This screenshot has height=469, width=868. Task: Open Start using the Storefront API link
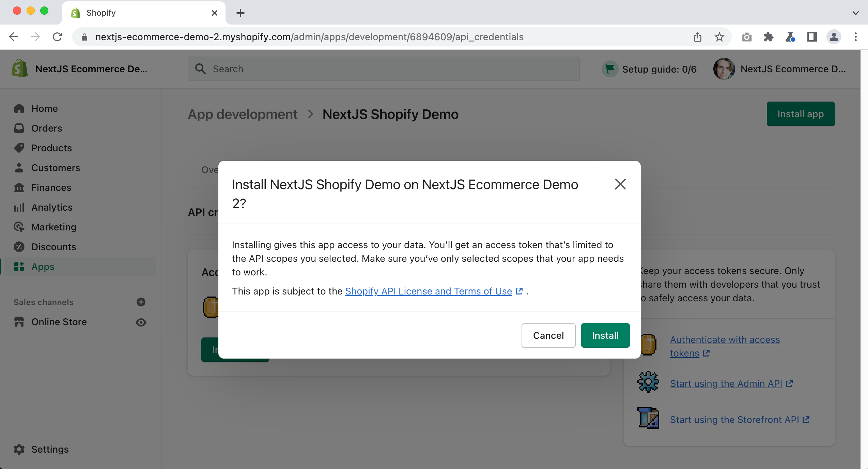(x=740, y=420)
